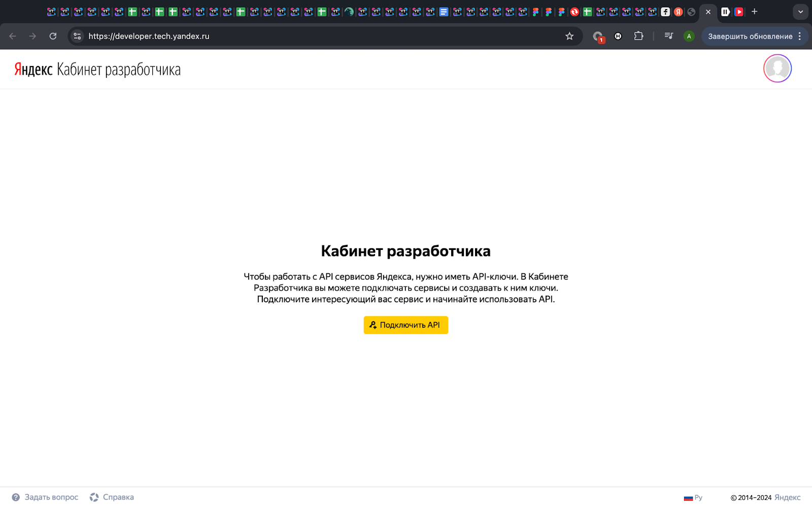Click the yellow Подключить API button
Screen dimensions: 812x508
pyautogui.click(x=405, y=325)
